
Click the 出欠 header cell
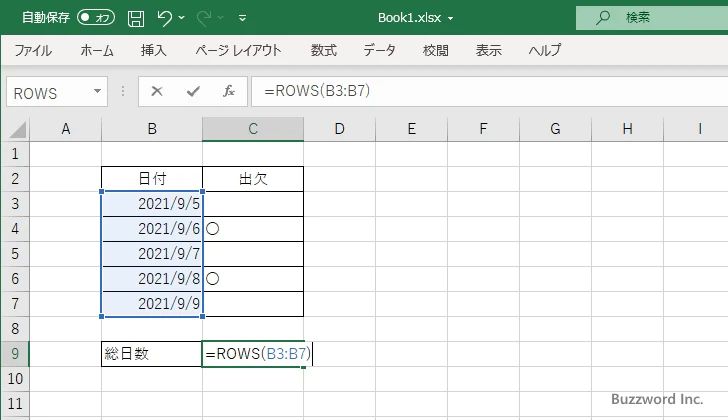[253, 179]
